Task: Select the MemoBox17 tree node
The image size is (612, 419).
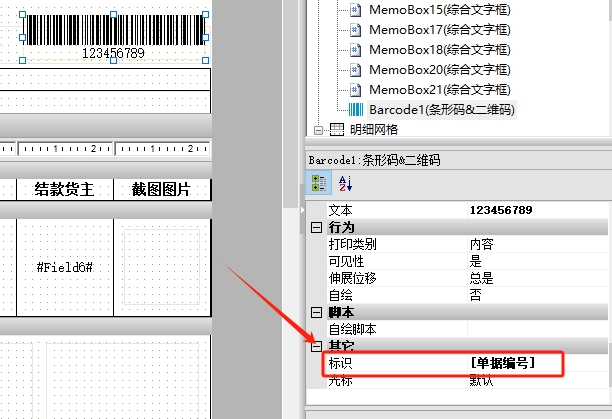Action: [439, 30]
